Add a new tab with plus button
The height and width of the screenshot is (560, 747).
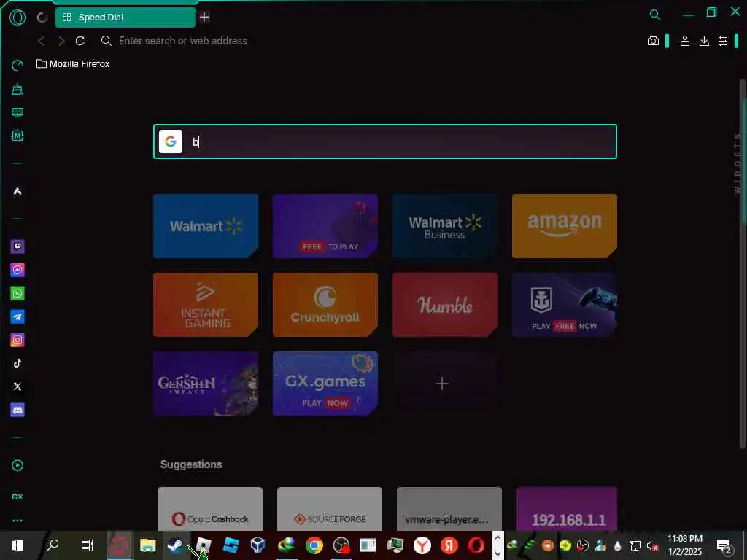coord(204,17)
